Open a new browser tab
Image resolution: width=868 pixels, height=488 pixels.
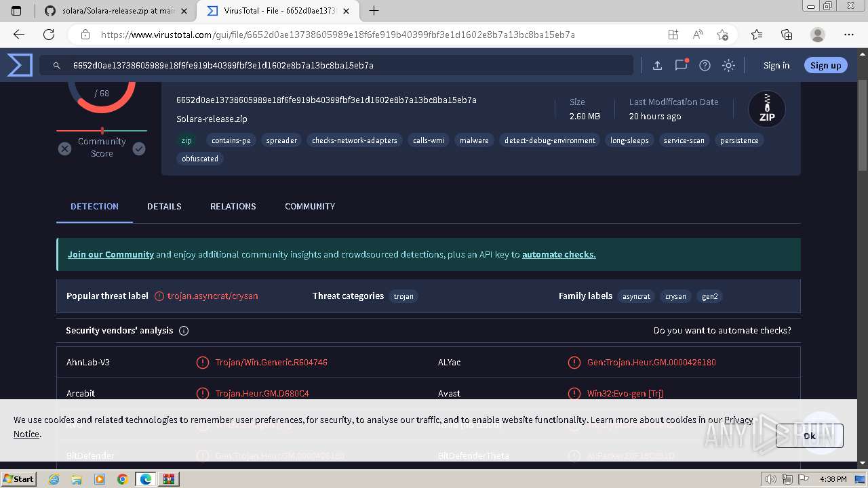374,11
